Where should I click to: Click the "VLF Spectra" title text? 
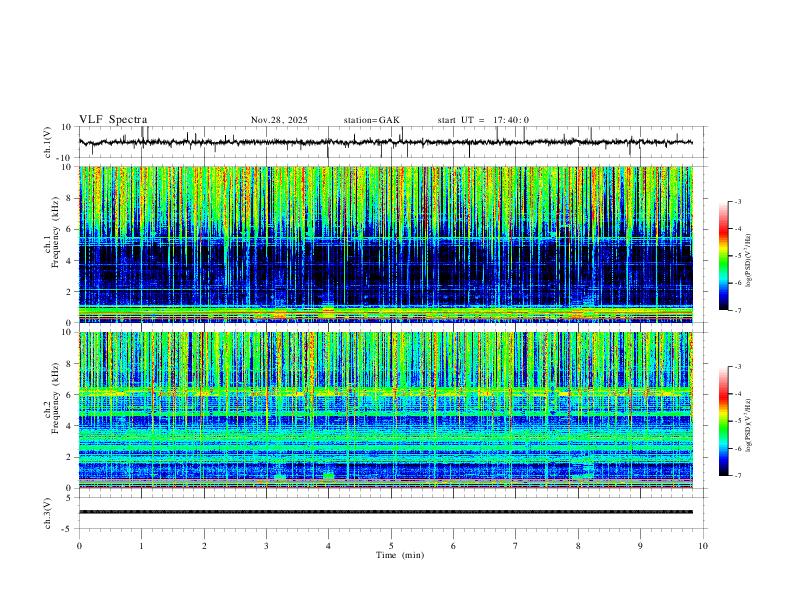(x=113, y=120)
